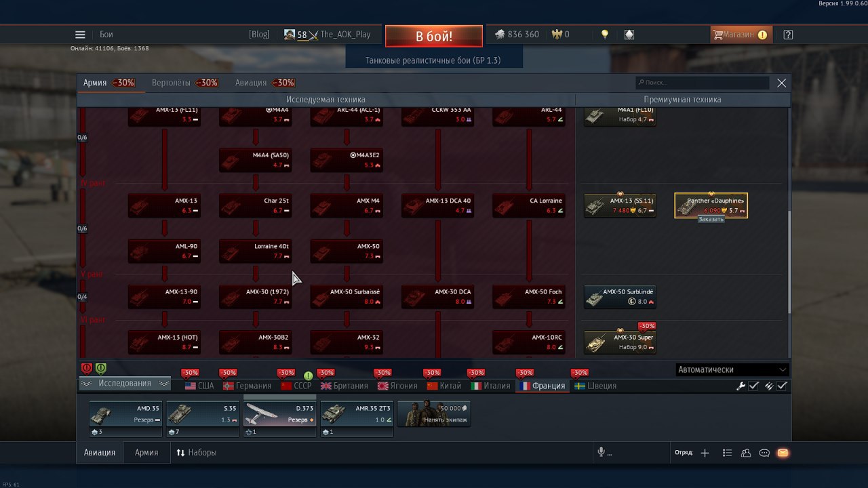Screen dimensions: 868x488
Task: Select the Германия nation tab
Action: [x=248, y=386]
